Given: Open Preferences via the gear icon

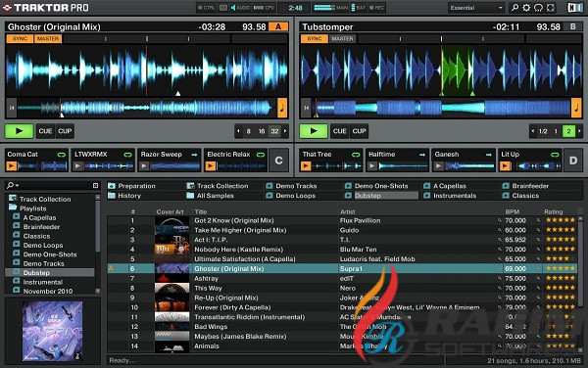Looking at the screenshot, I should [526, 8].
